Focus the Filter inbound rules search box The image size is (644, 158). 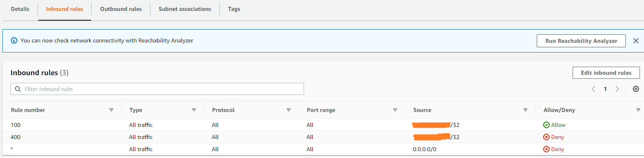coord(157,89)
